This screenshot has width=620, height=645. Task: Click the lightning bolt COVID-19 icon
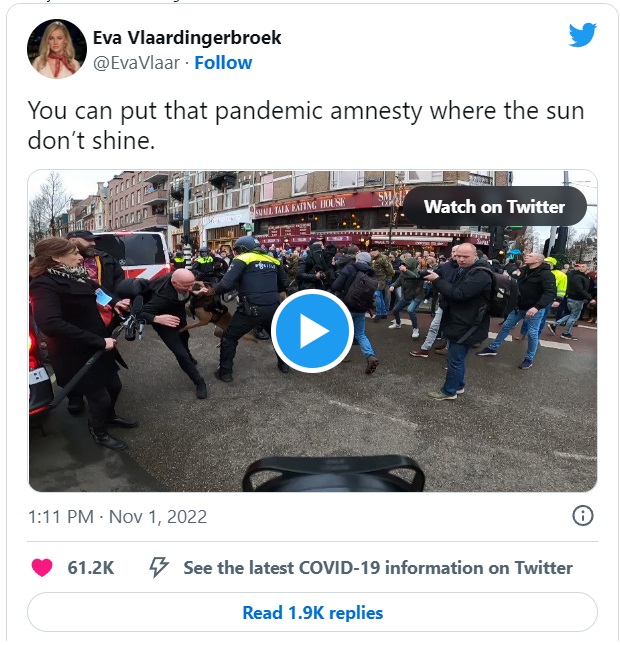coord(158,568)
